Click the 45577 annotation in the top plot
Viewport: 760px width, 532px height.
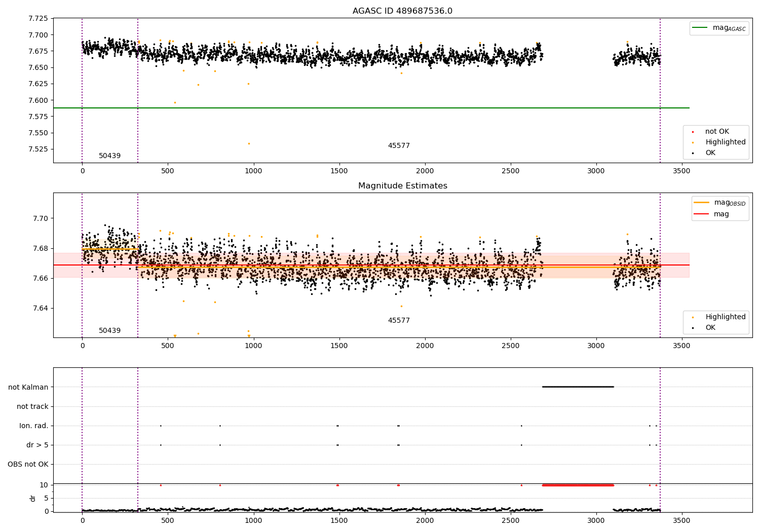tap(399, 146)
